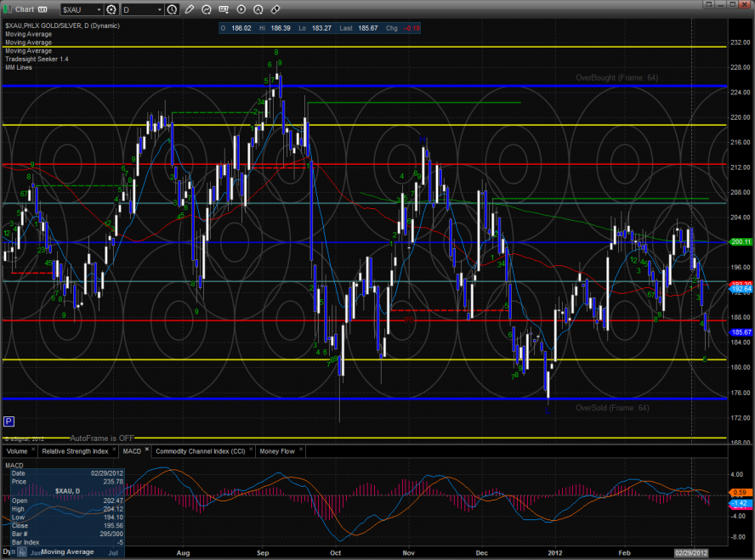This screenshot has width=755, height=560.
Task: Open the Relative Strength Index tab
Action: (x=74, y=451)
